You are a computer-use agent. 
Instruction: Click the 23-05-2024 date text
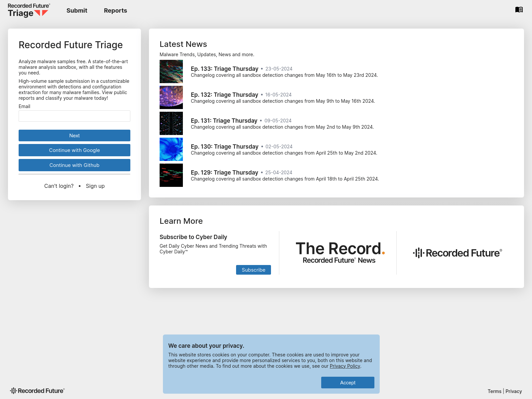pyautogui.click(x=279, y=69)
